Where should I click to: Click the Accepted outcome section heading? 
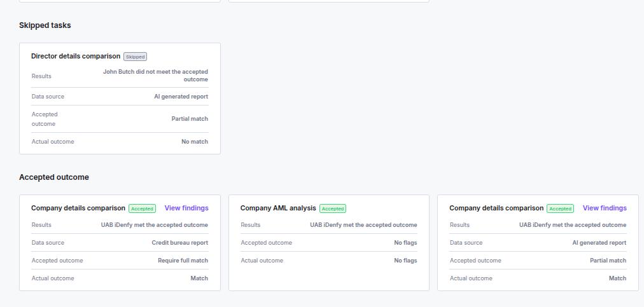[x=54, y=177]
